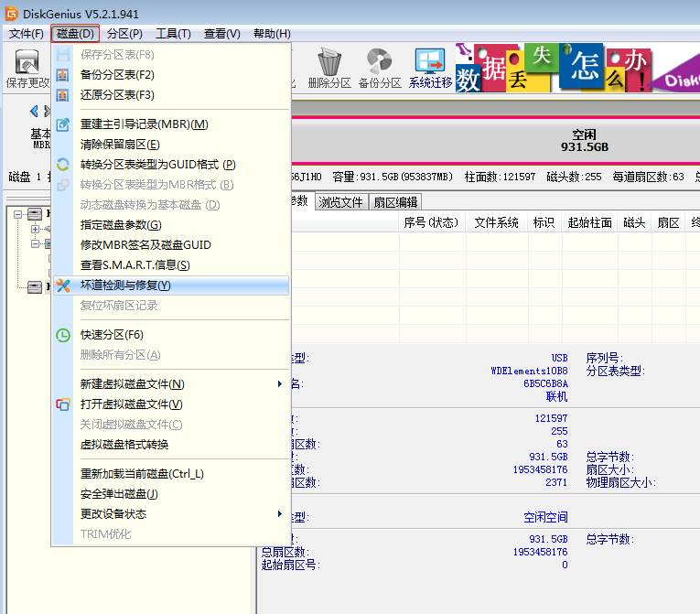Click the 联机 status value
Image resolution: width=700 pixels, height=614 pixels.
[x=556, y=396]
